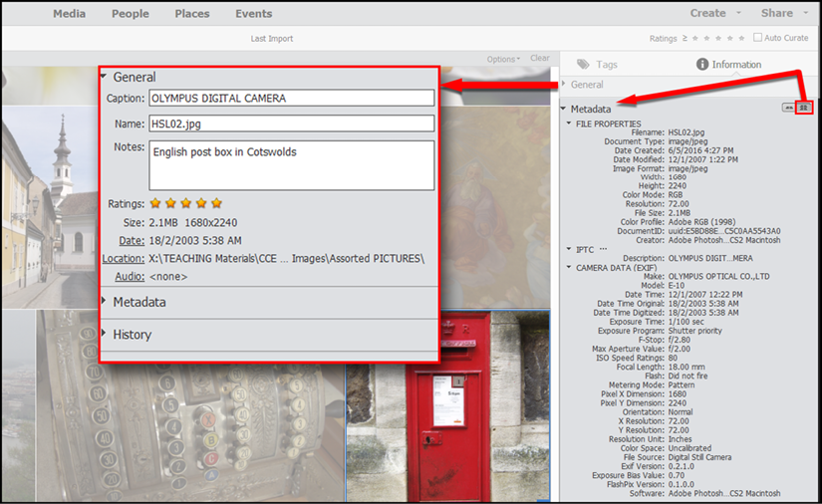Set first gold star in General Ratings
Image resolution: width=822 pixels, height=504 pixels.
(155, 203)
